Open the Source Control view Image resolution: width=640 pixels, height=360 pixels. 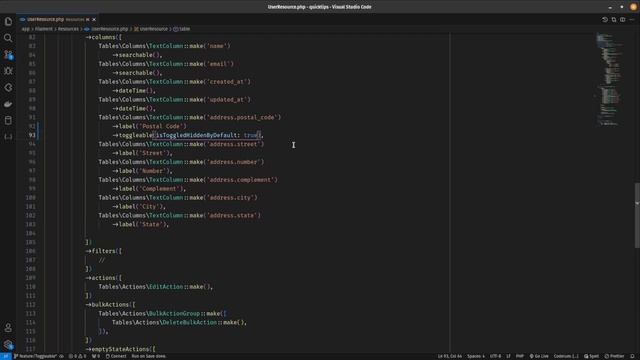pyautogui.click(x=8, y=54)
